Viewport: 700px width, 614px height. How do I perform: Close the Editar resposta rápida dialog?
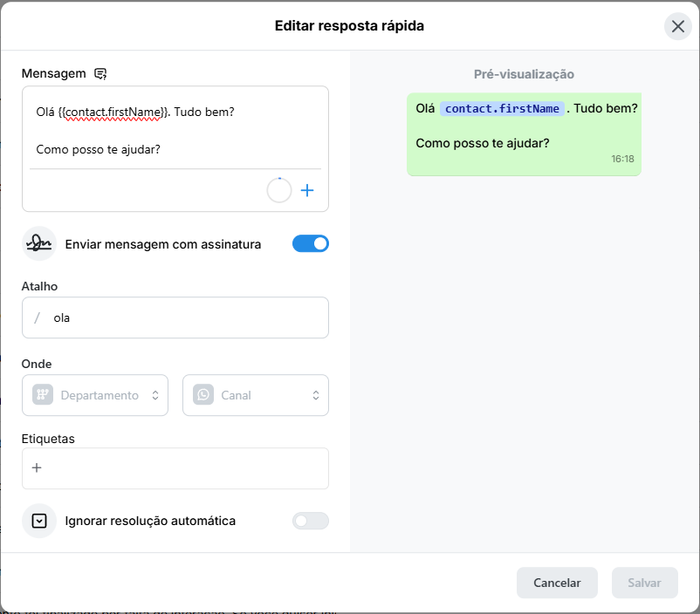677,26
